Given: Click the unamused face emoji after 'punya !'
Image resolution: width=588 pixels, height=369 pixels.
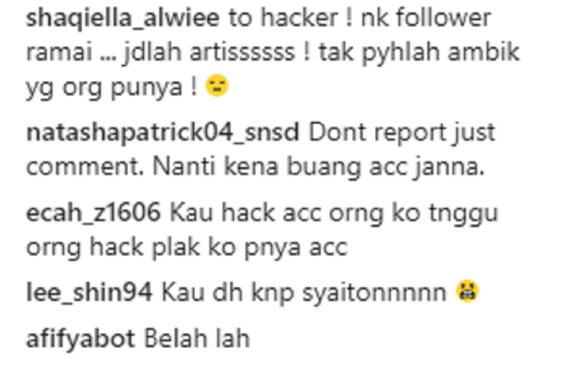Looking at the screenshot, I should (x=217, y=87).
